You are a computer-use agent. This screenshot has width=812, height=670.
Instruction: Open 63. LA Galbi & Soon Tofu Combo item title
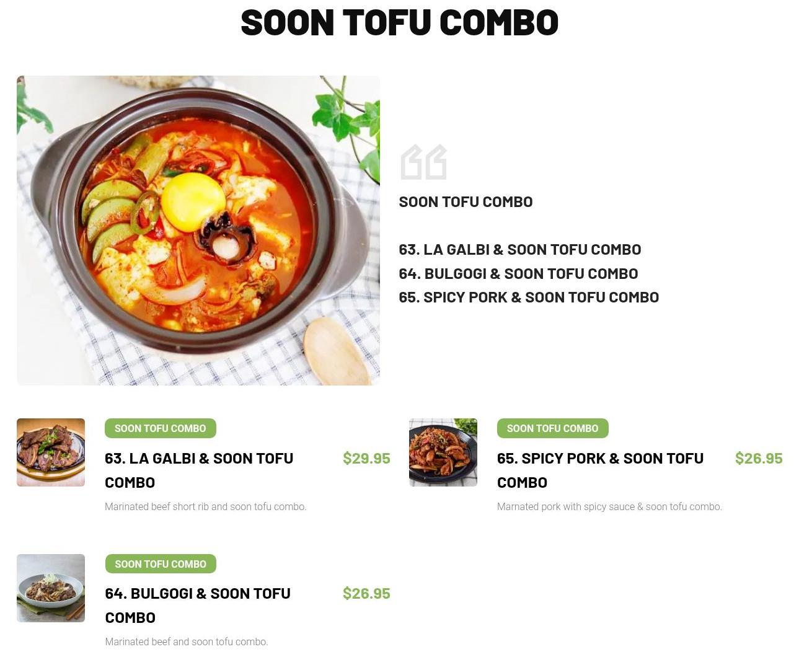pos(199,470)
